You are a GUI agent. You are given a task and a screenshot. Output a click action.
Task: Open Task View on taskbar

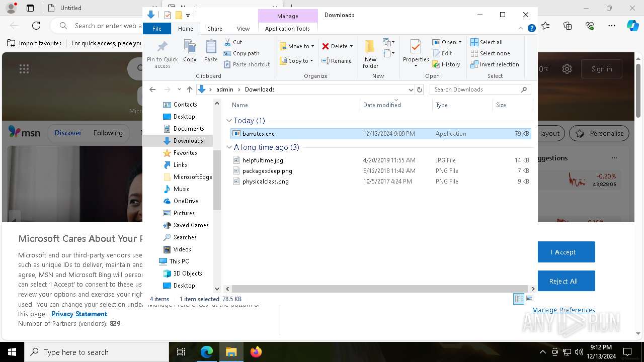pos(182,352)
